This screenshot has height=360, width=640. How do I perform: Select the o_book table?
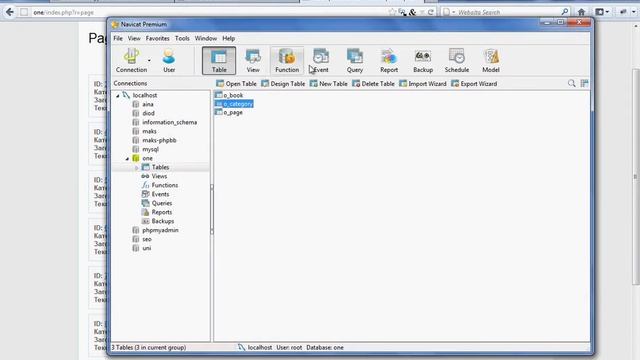[x=233, y=95]
